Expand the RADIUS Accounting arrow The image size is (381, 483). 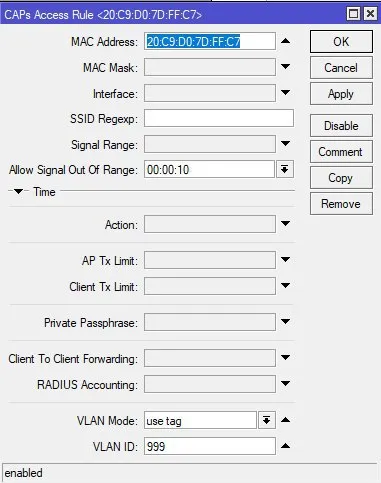coord(285,383)
